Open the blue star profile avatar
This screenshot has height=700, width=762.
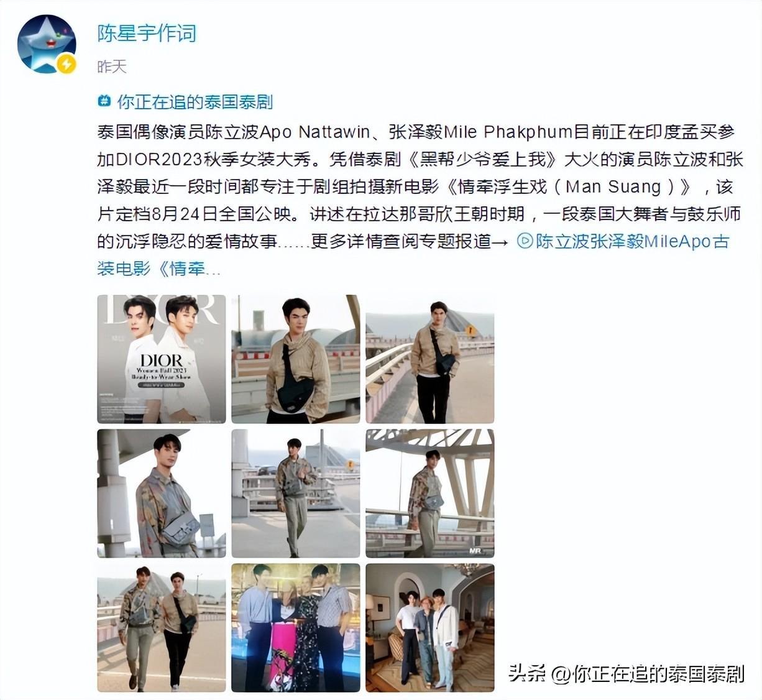(47, 44)
